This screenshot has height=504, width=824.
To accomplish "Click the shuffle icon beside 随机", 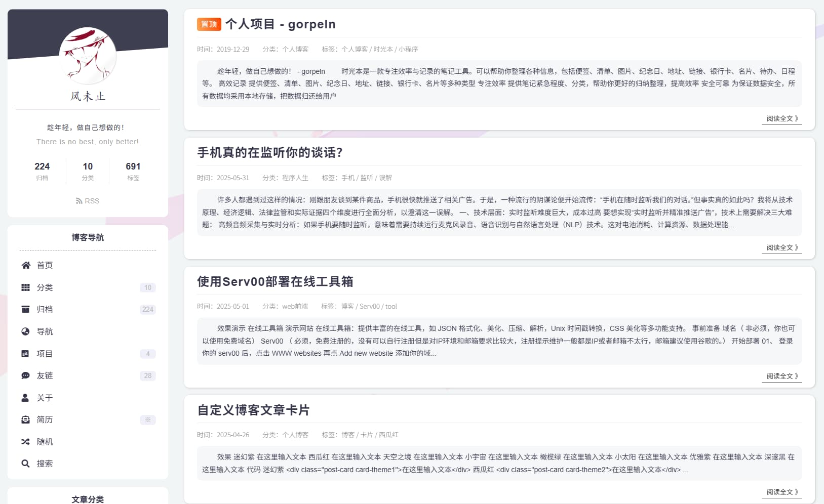I will point(25,442).
